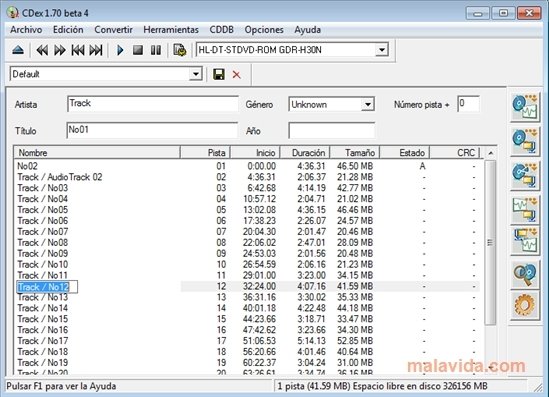Open the Ayuda menu

pyautogui.click(x=307, y=30)
